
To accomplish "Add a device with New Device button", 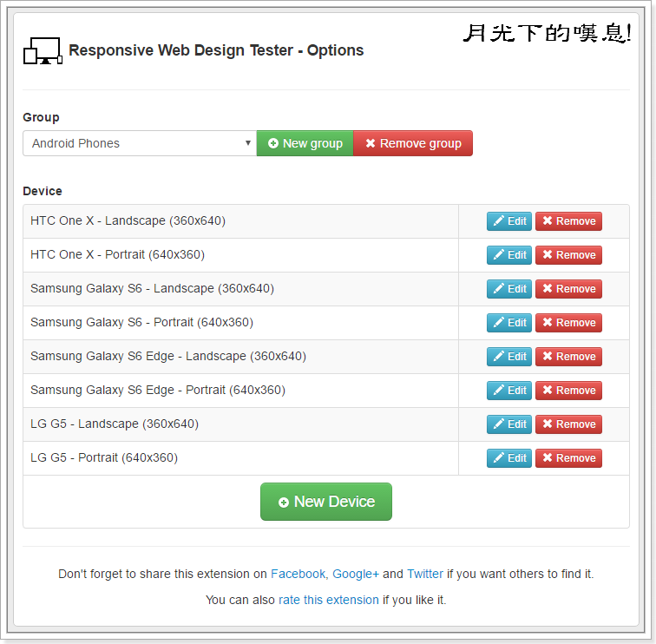I will (326, 502).
